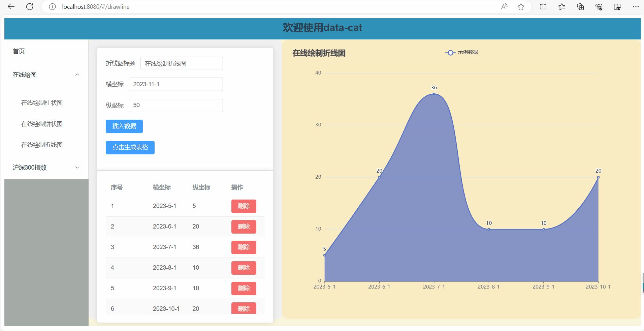The height and width of the screenshot is (331, 644).
Task: Add the page to favorites via star icon
Action: (521, 7)
